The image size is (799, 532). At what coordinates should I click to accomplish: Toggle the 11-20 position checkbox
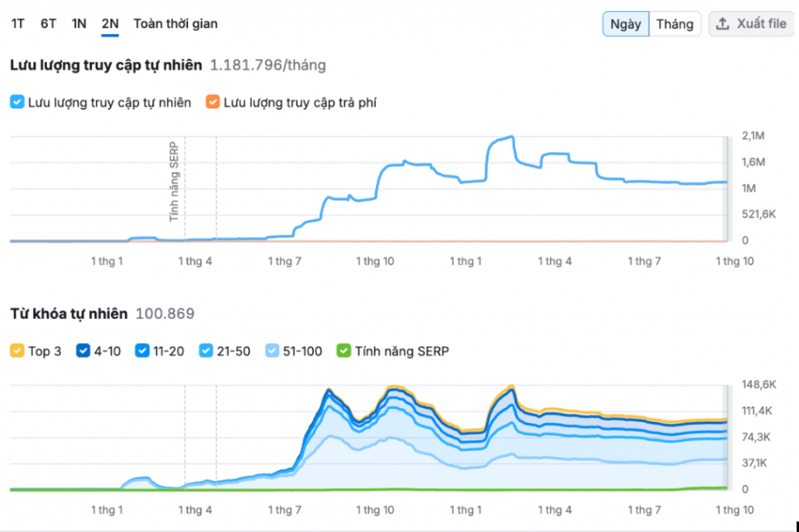(x=142, y=351)
